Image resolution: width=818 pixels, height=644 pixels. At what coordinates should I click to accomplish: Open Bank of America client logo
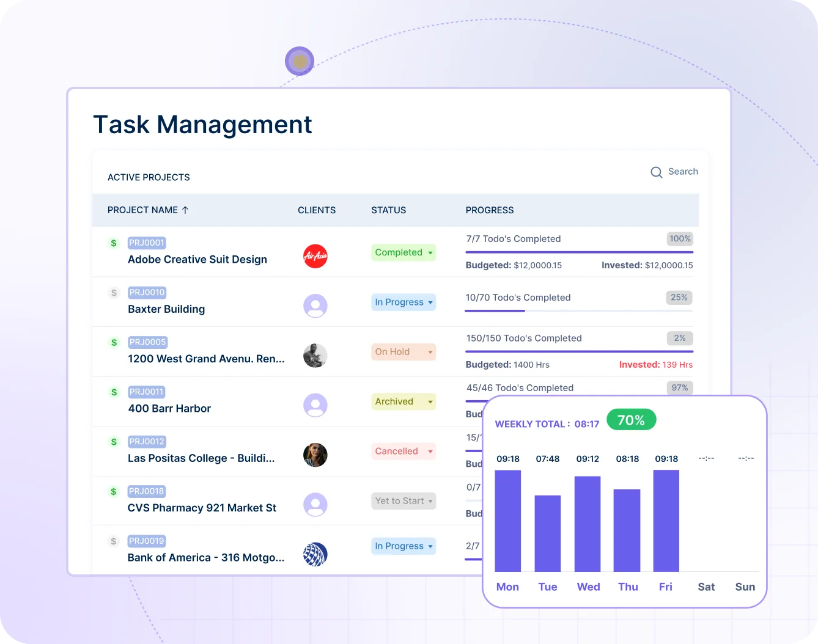[315, 554]
